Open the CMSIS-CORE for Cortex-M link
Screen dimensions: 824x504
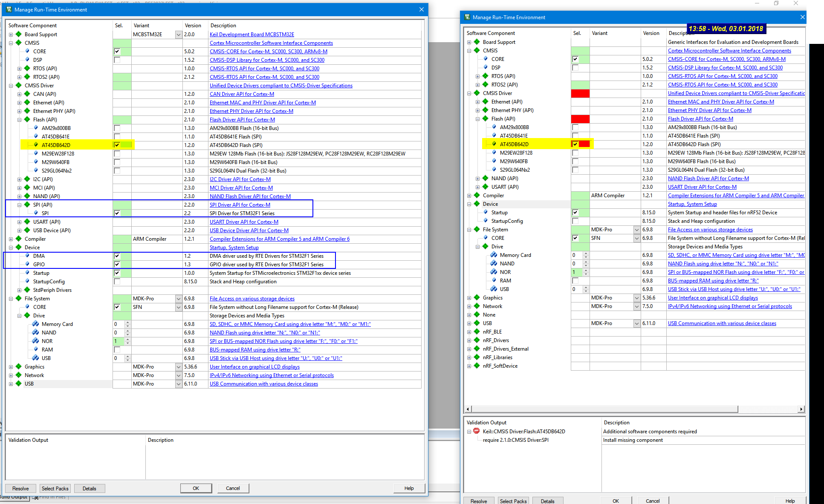click(x=269, y=51)
